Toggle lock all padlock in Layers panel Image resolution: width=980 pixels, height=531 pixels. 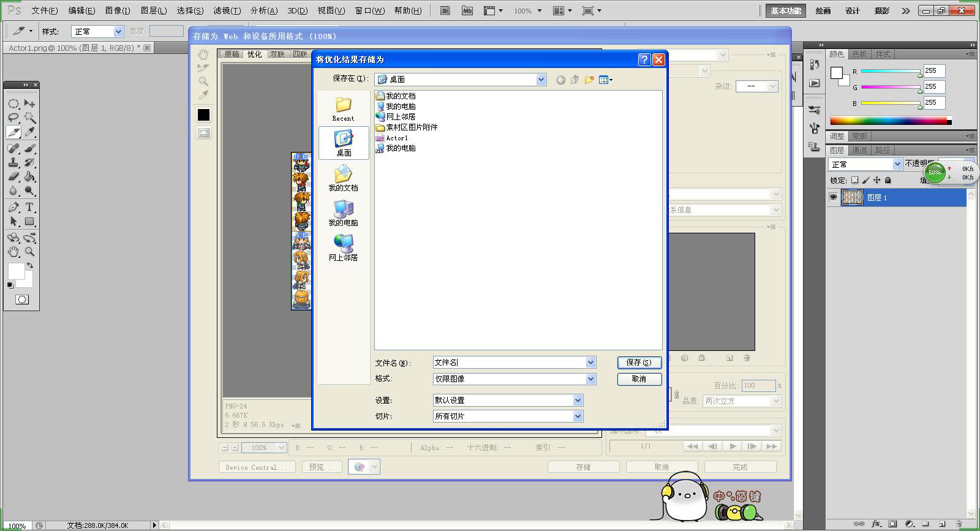(888, 180)
